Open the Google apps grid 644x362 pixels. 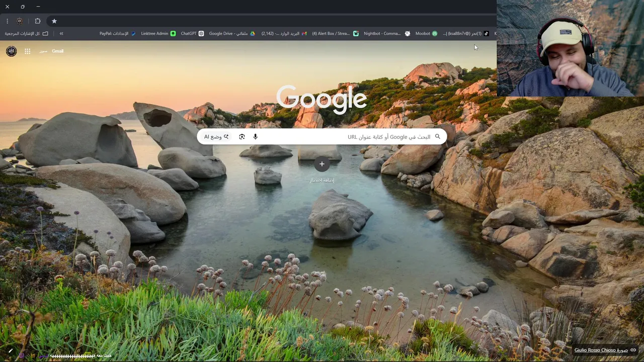[x=28, y=51]
